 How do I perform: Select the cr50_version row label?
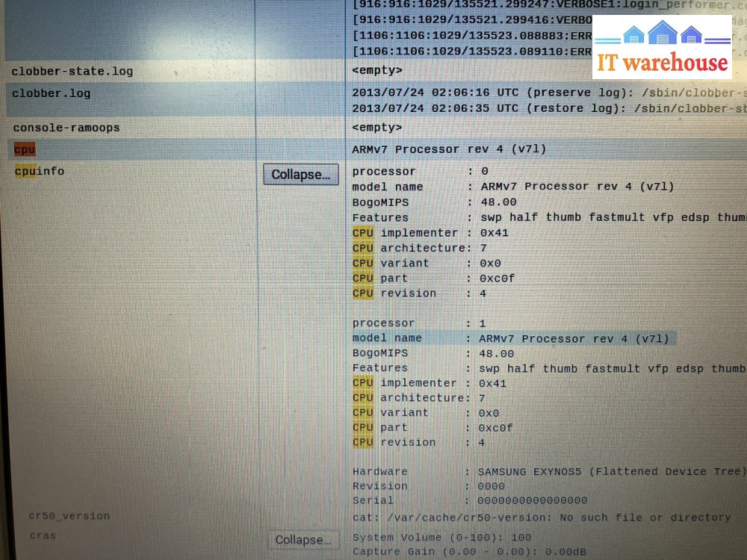pos(69,516)
